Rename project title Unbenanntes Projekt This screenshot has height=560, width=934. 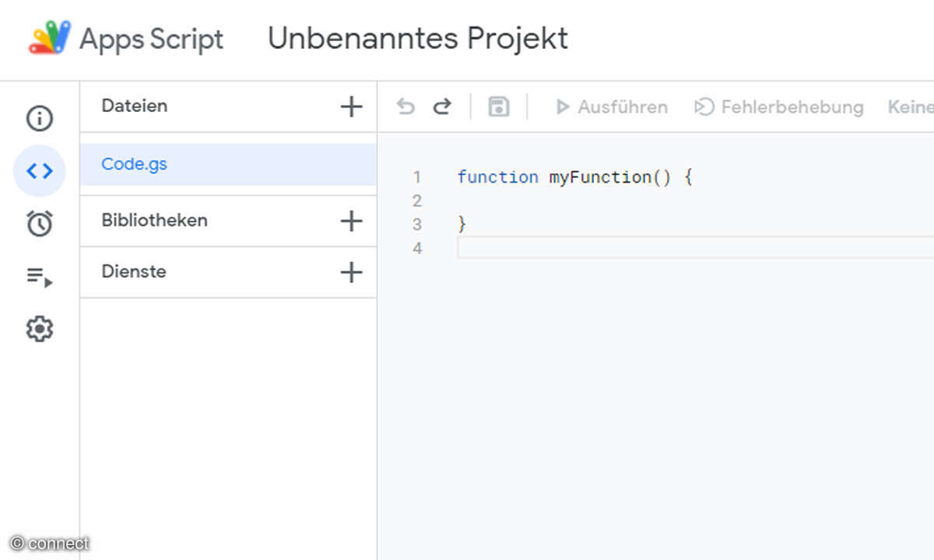point(418,38)
